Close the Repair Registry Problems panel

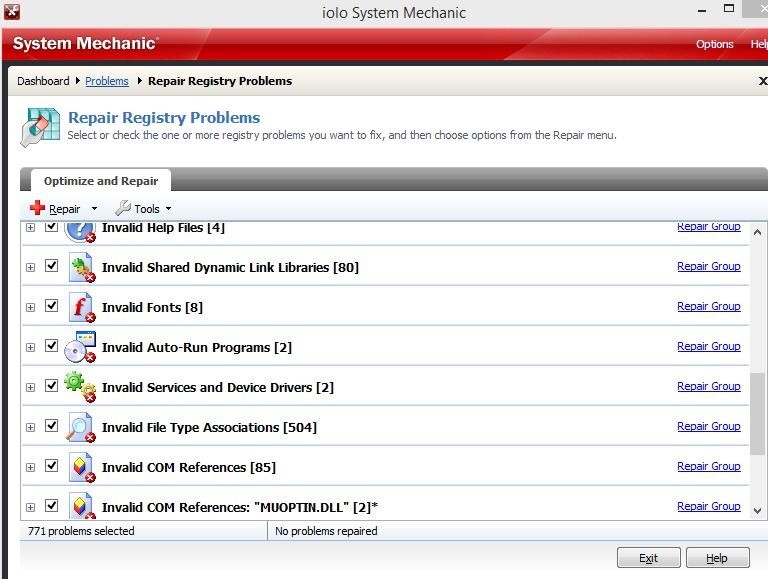coord(763,81)
